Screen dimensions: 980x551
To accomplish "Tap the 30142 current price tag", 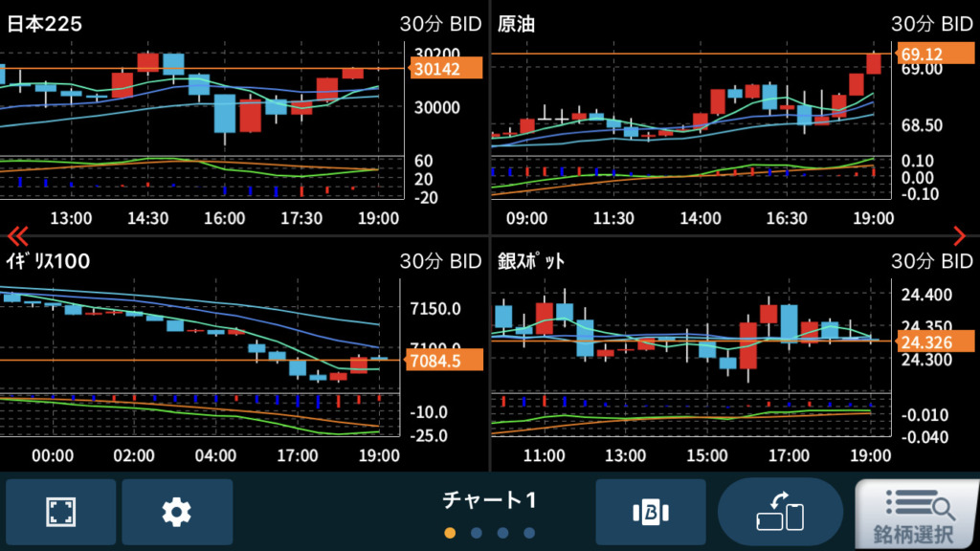I will [x=446, y=69].
